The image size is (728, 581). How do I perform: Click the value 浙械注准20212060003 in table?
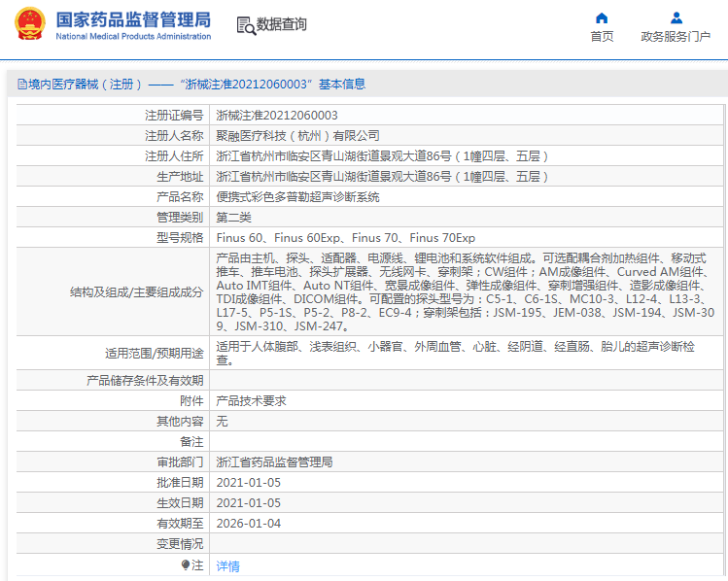(x=277, y=115)
